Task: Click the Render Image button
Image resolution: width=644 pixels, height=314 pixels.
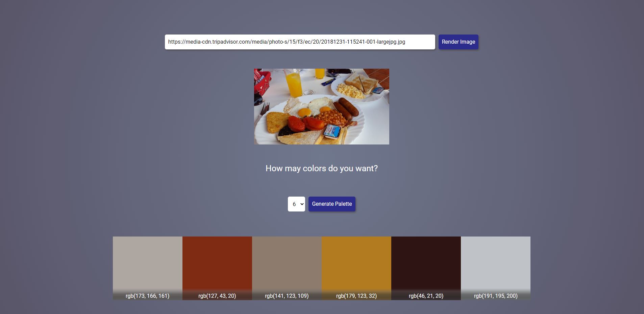Action: [458, 42]
